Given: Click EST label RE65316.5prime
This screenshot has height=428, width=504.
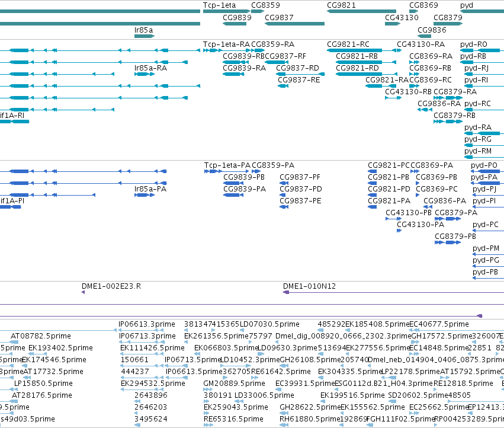Looking at the screenshot, I should pyautogui.click(x=234, y=419).
